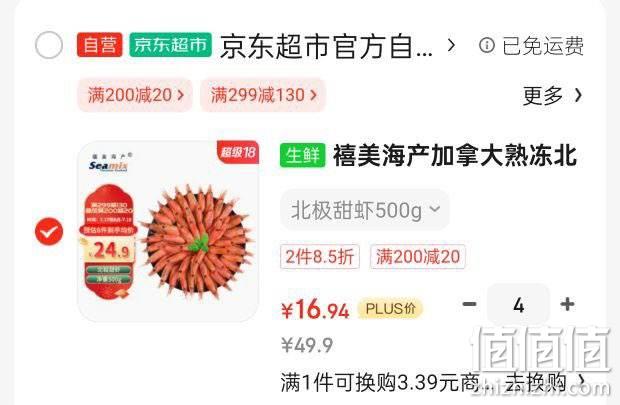Open the 禧美海产加拿大熟冻北 product title
This screenshot has height=405, width=620.
coord(455,155)
